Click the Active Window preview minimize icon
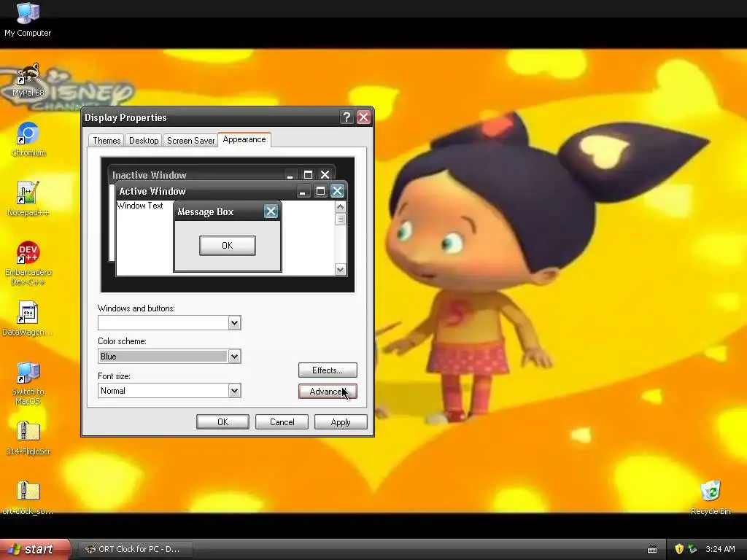Viewport: 747px width, 560px height. [x=303, y=191]
